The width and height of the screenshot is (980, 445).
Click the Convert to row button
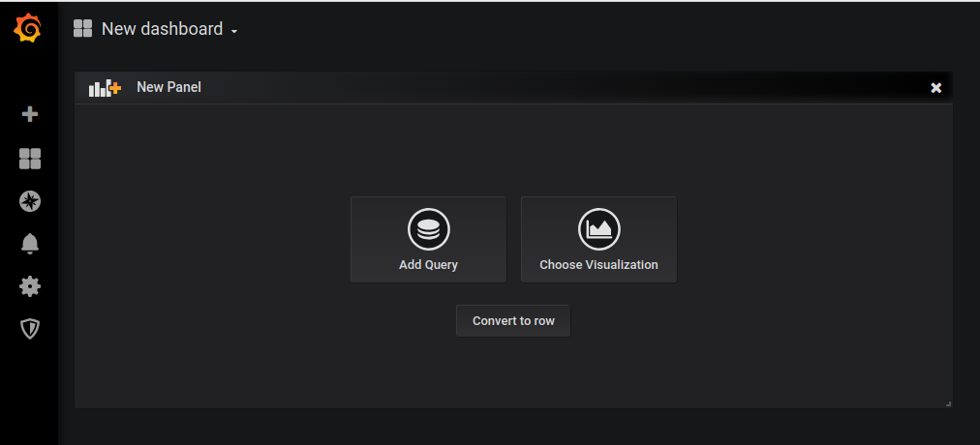[513, 321]
